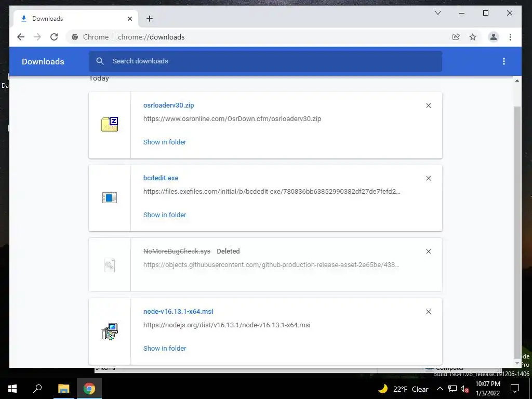Click the osronline.com source URL
The image size is (532, 399).
[x=232, y=119]
